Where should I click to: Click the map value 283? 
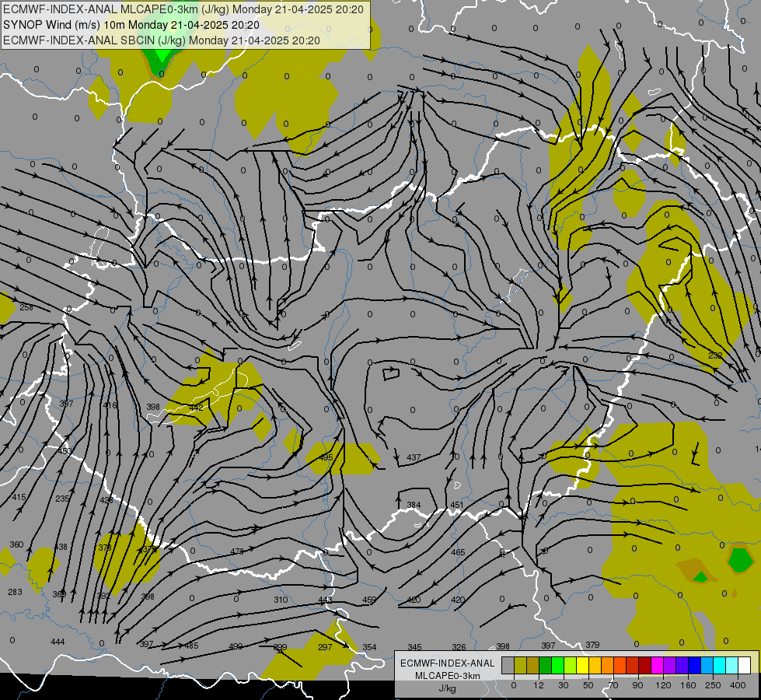[15, 592]
